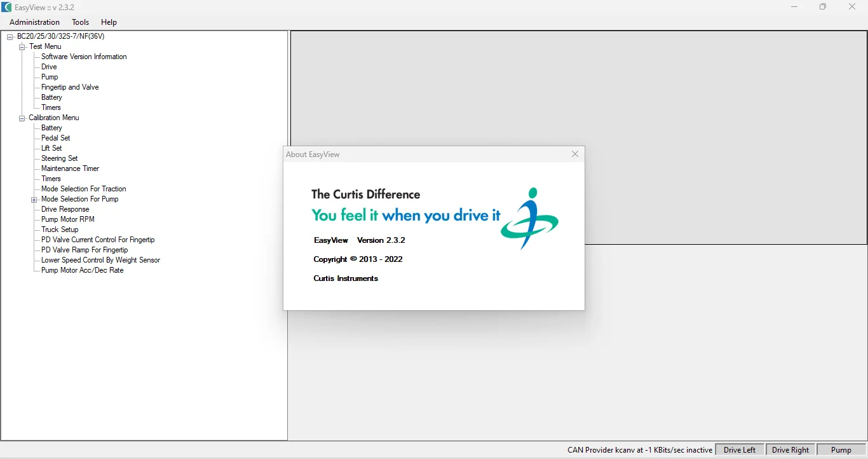Select Lower Speed Control By Weight Sensor
The image size is (868, 459).
click(100, 260)
